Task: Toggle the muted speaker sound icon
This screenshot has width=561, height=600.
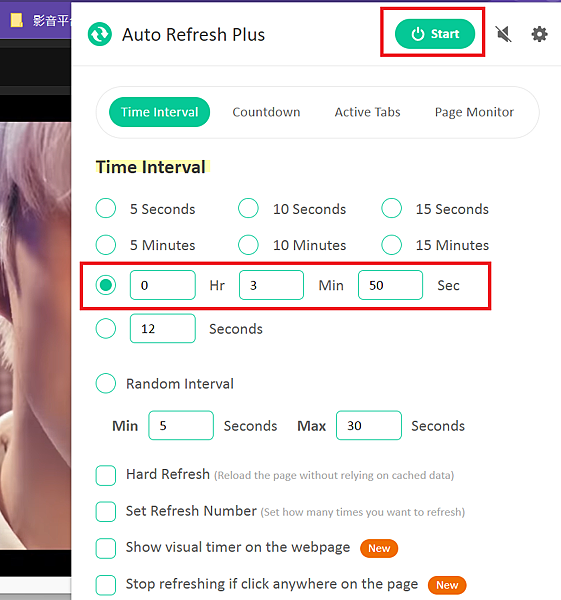Action: (x=503, y=34)
